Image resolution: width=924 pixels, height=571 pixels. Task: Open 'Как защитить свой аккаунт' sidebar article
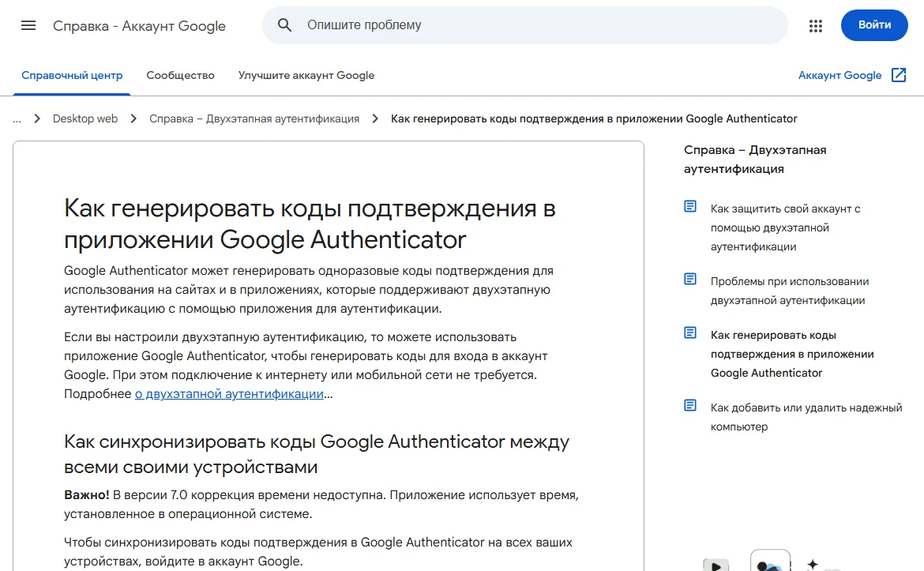click(785, 227)
